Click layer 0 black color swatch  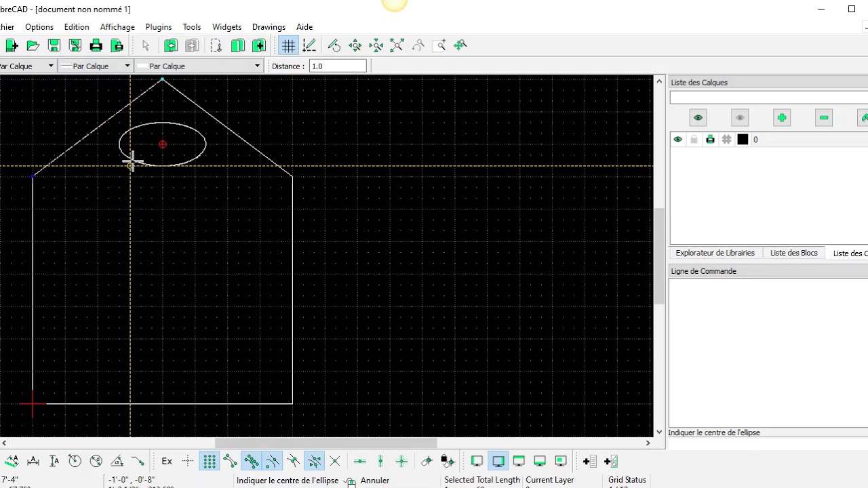tap(743, 140)
